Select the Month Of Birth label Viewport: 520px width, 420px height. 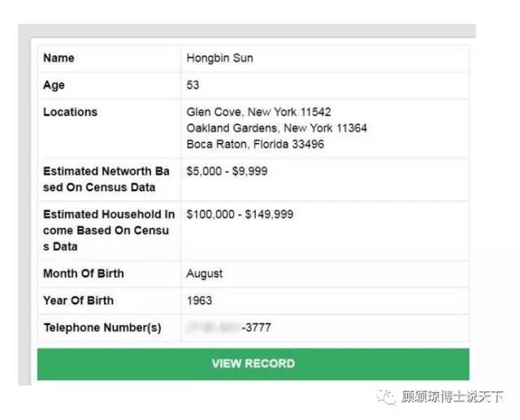(83, 274)
